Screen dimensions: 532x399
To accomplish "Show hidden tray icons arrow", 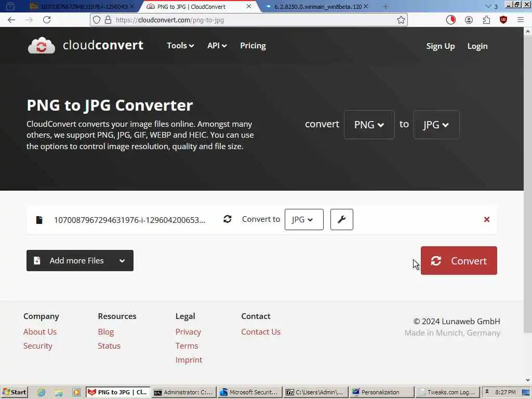I will click(x=487, y=392).
